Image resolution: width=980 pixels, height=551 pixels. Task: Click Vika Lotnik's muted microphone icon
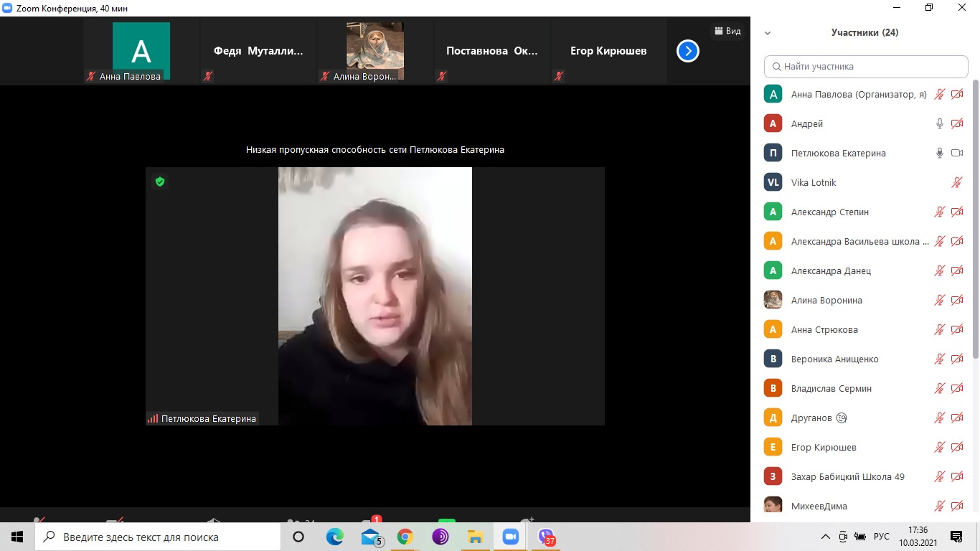point(956,182)
